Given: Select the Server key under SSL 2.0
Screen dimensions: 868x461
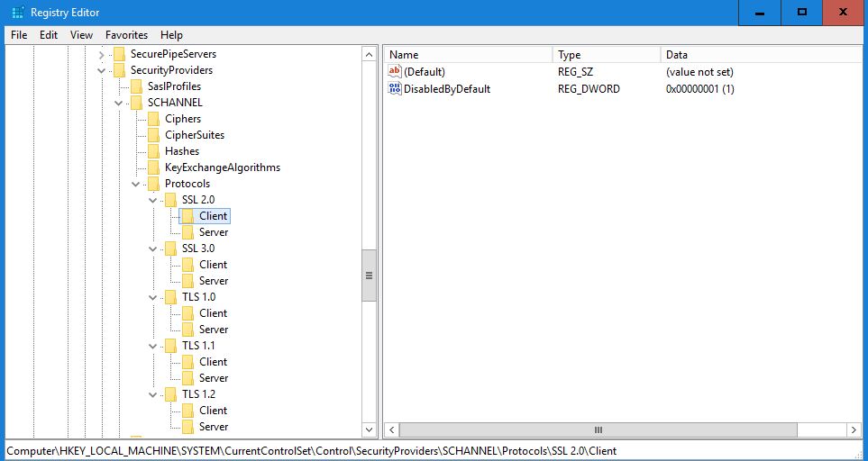Looking at the screenshot, I should tap(213, 232).
